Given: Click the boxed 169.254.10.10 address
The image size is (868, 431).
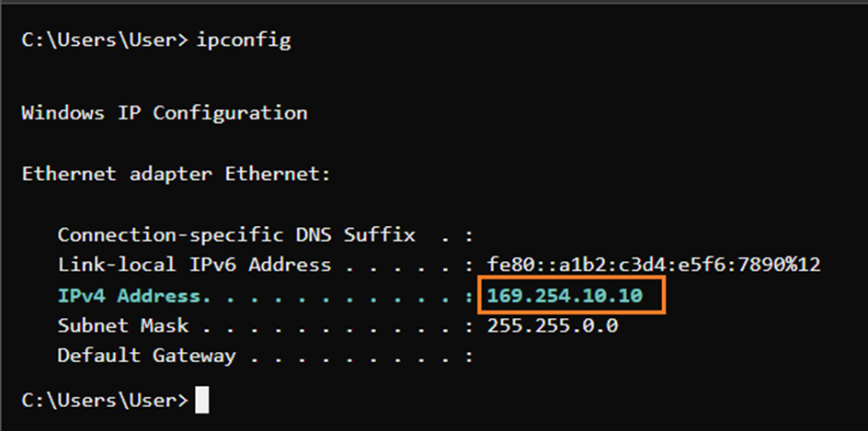Looking at the screenshot, I should click(565, 296).
